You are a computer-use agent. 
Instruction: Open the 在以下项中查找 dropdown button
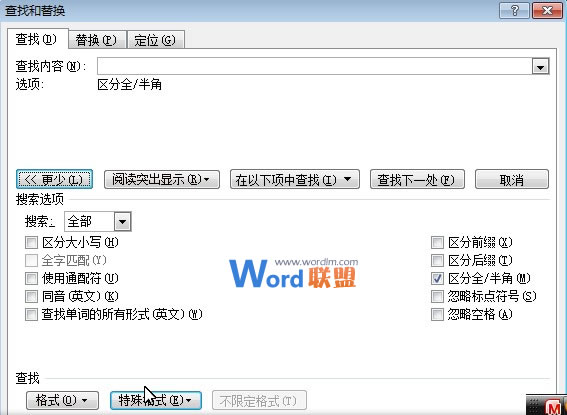295,179
